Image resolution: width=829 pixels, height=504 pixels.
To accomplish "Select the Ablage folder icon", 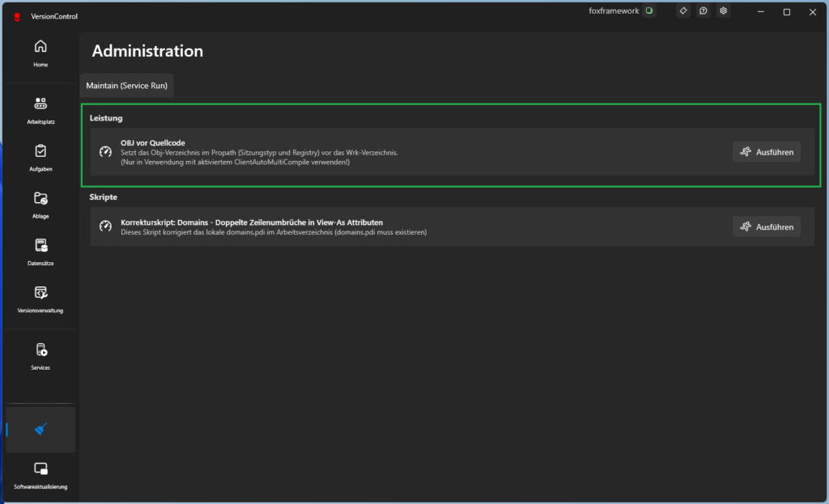I will [40, 203].
